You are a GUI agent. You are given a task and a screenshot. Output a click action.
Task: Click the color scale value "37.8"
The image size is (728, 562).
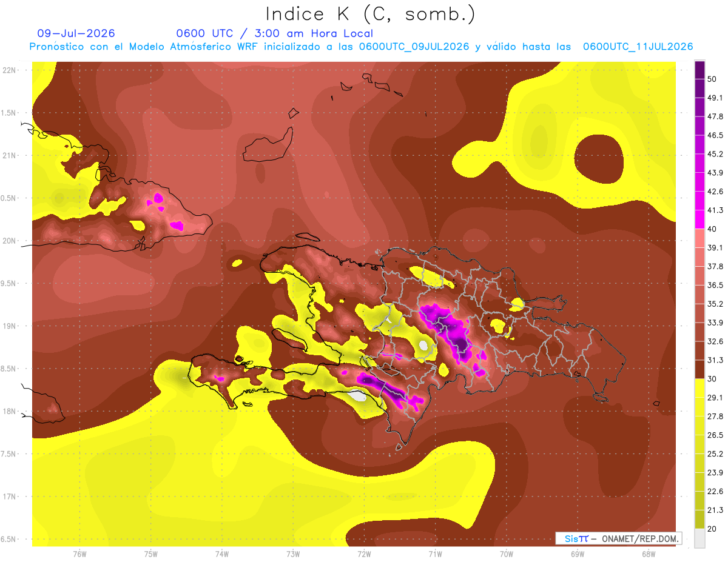(715, 267)
